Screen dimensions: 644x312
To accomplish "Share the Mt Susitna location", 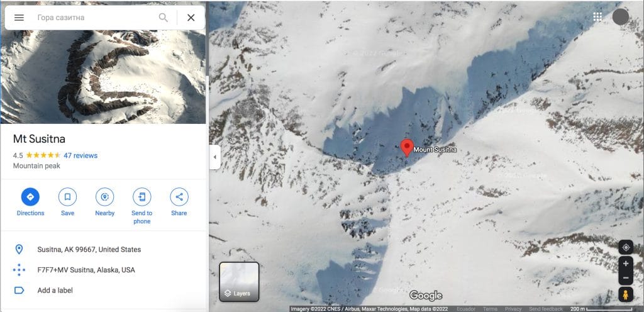I will (179, 197).
